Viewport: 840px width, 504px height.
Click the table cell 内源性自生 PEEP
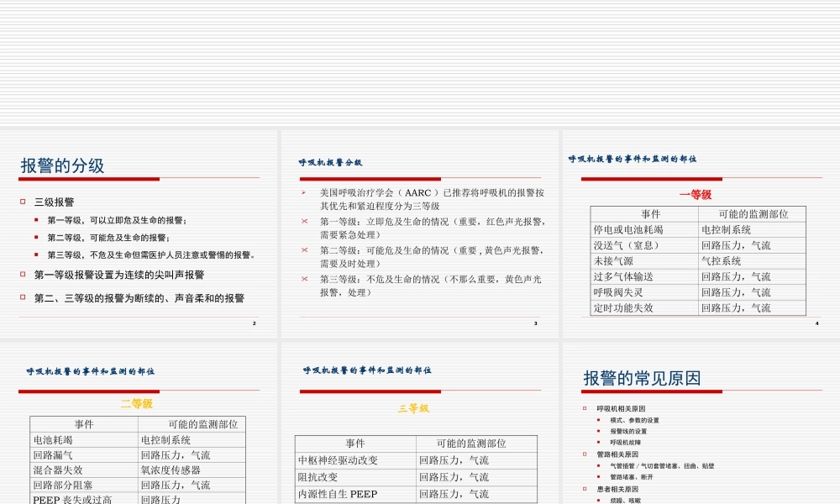pyautogui.click(x=337, y=493)
